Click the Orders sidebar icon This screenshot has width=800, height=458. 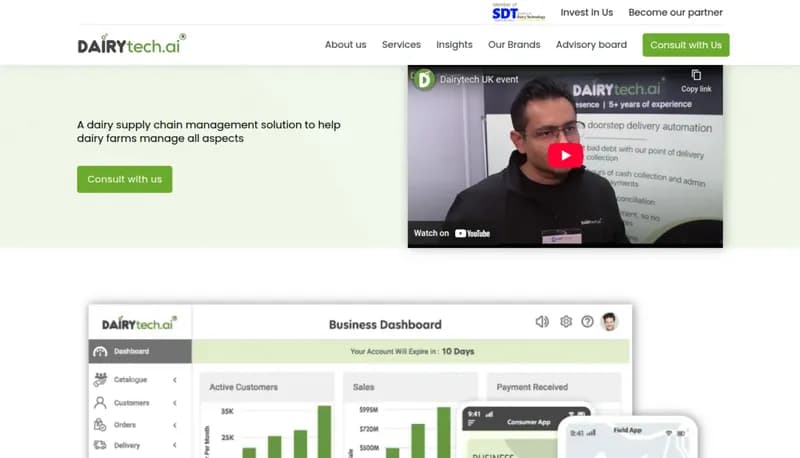(100, 425)
